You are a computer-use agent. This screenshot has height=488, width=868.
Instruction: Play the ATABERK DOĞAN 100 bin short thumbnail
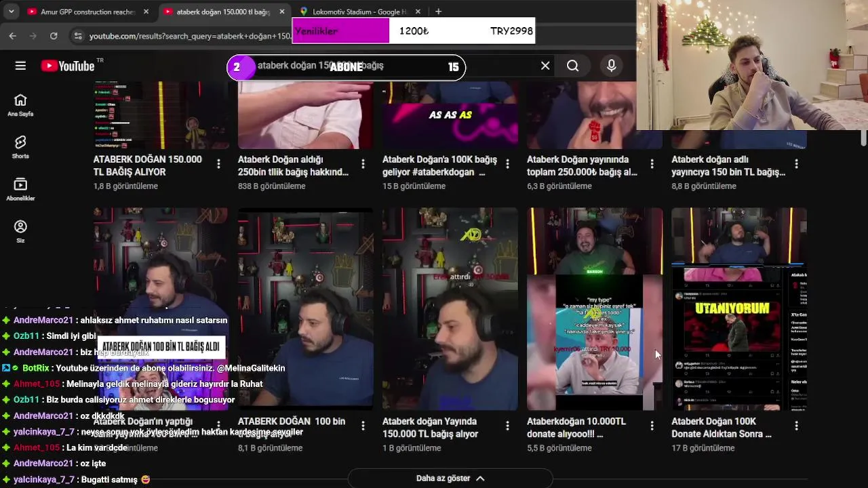(x=306, y=309)
